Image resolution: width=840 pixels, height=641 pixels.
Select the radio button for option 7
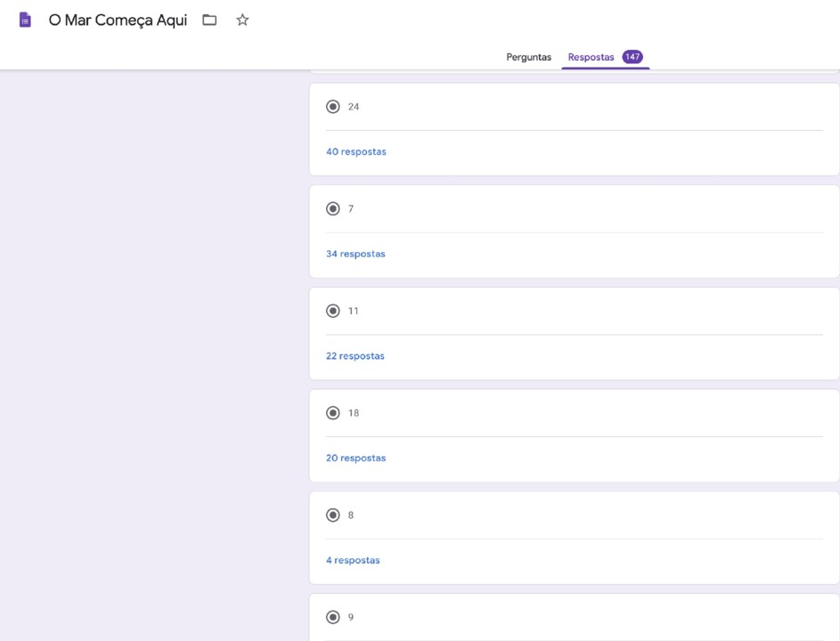click(333, 209)
